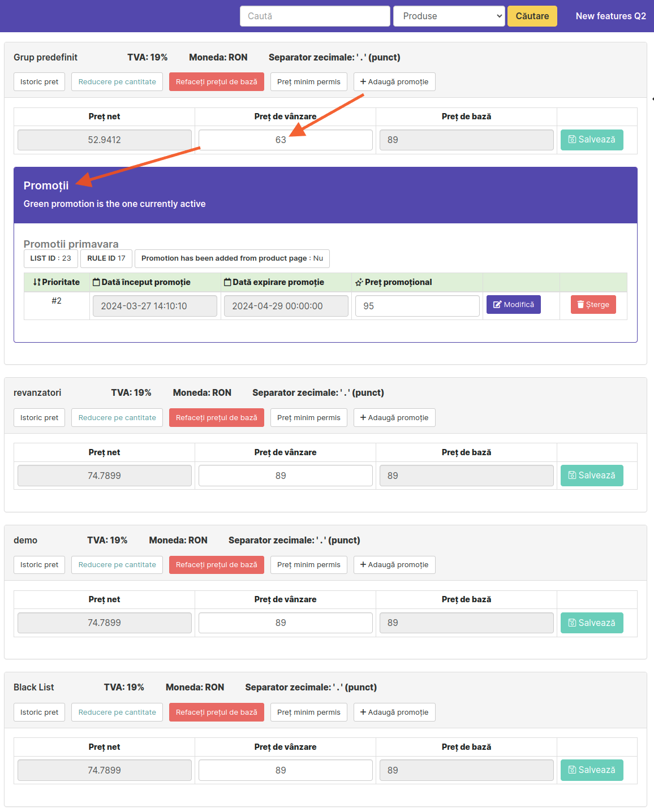
Task: Click the promotional price field showing 95
Action: click(x=418, y=306)
